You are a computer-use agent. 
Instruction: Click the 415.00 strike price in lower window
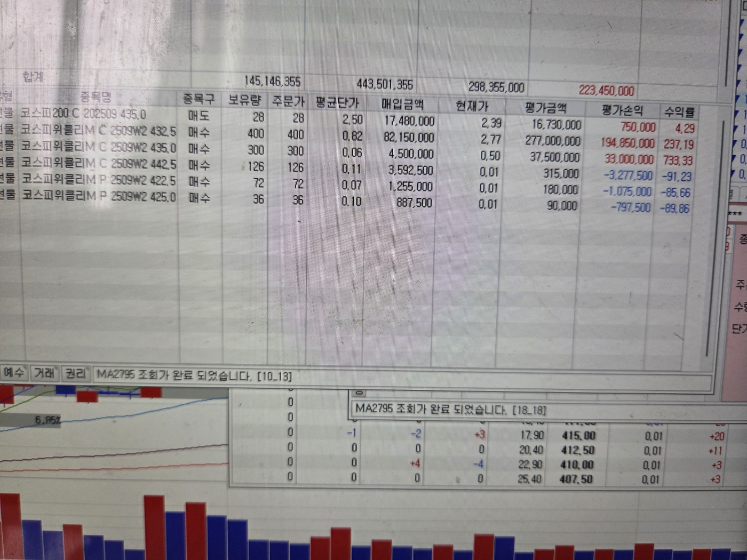(578, 436)
